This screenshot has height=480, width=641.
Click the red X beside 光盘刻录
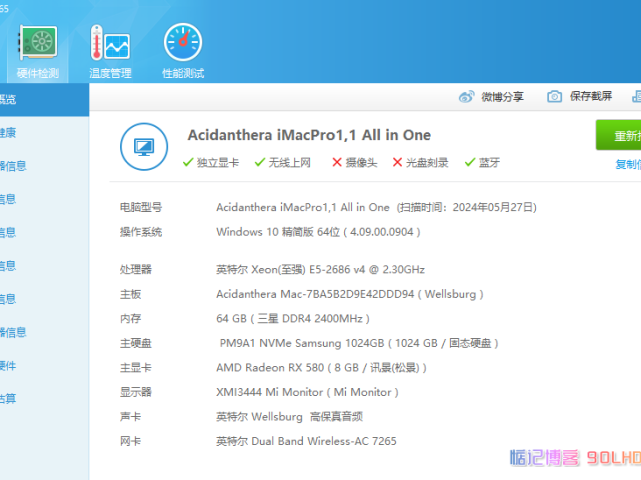click(x=397, y=162)
